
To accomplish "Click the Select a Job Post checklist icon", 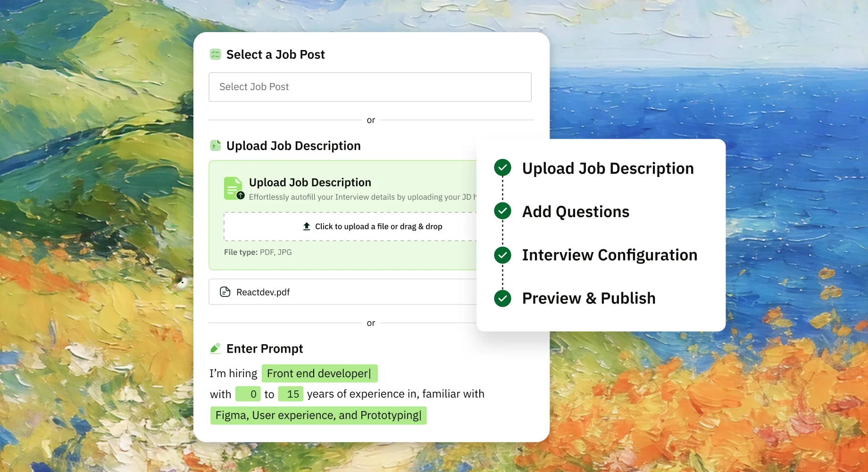I will click(x=215, y=54).
